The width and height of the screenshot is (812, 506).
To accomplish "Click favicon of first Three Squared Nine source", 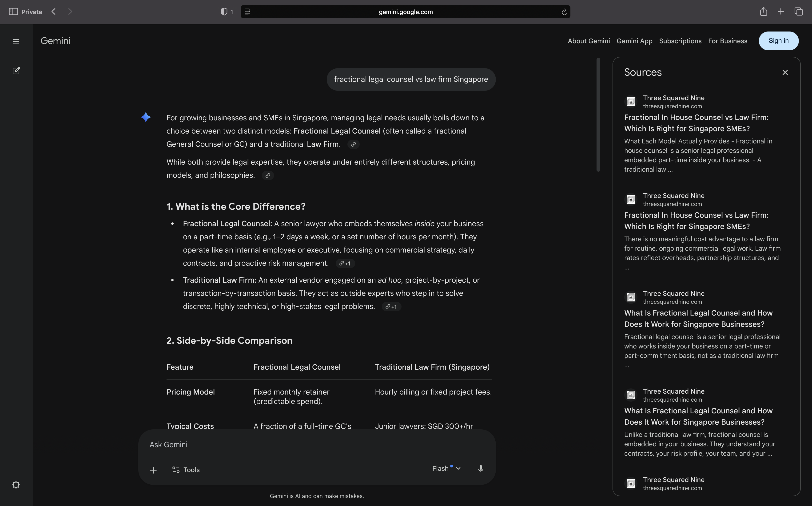I will [x=631, y=101].
